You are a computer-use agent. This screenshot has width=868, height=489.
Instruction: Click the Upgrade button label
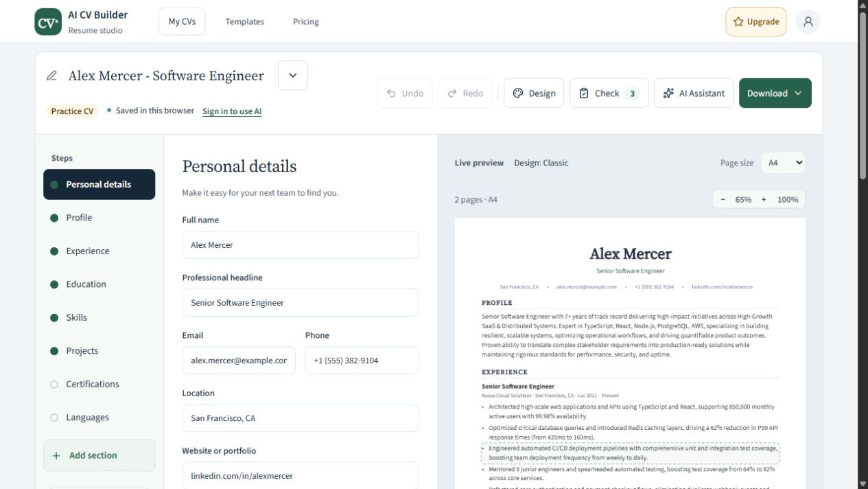tap(763, 22)
